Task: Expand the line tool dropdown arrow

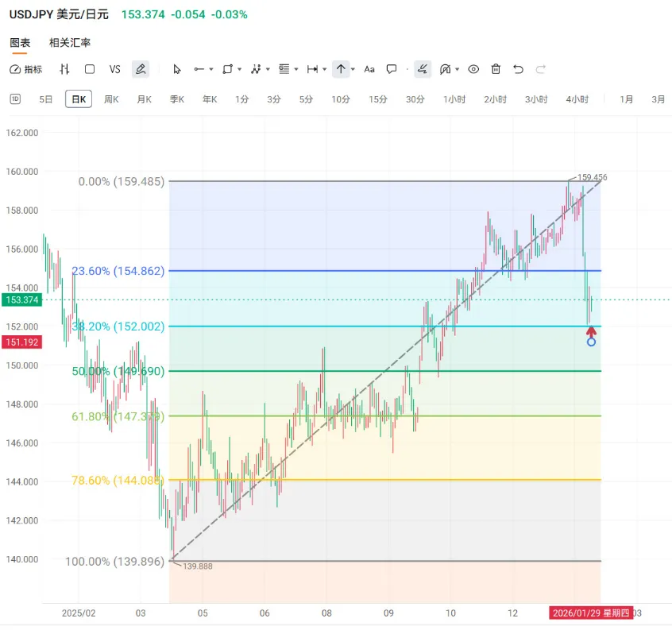Action: tap(210, 69)
